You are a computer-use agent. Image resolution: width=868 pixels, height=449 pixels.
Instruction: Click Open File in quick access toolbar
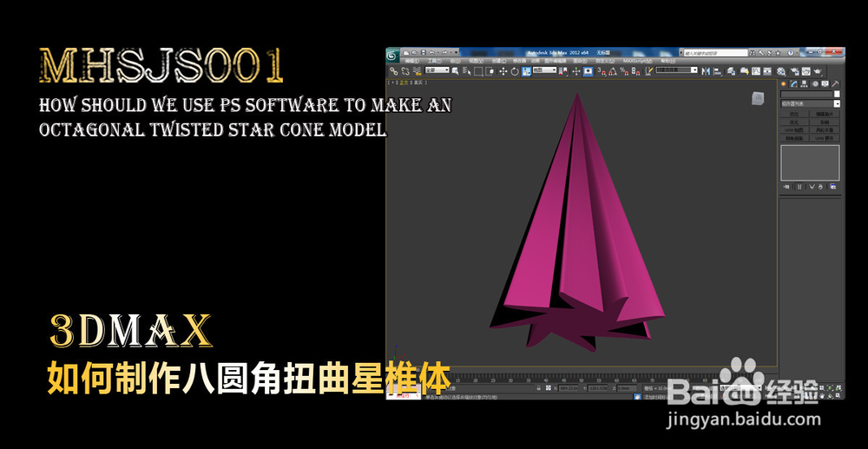414,53
